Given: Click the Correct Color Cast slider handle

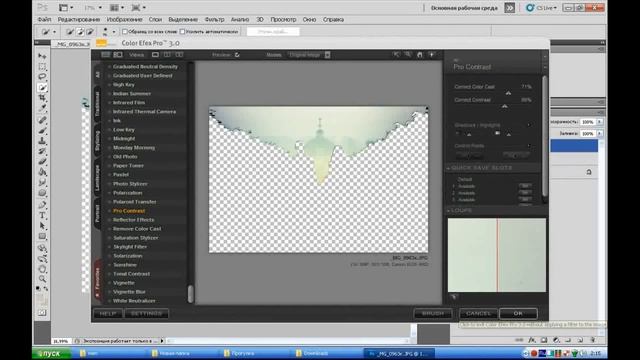Looking at the screenshot, I should [x=508, y=93].
